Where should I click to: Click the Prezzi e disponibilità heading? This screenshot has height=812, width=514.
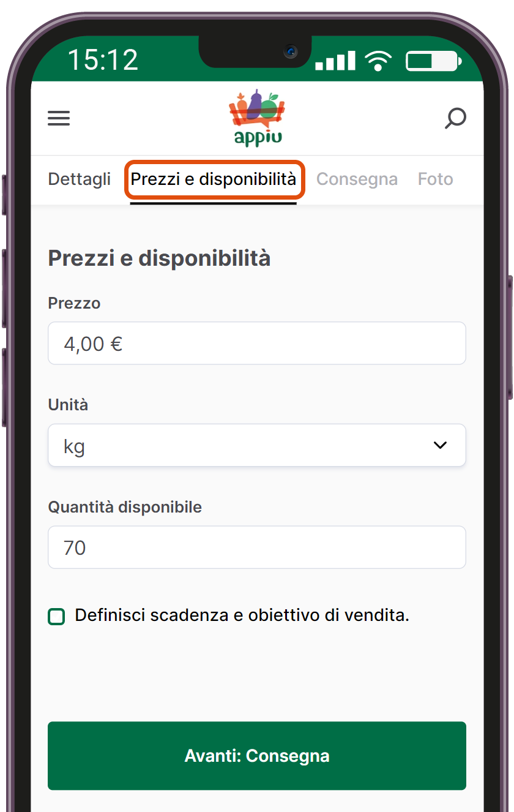point(159,258)
